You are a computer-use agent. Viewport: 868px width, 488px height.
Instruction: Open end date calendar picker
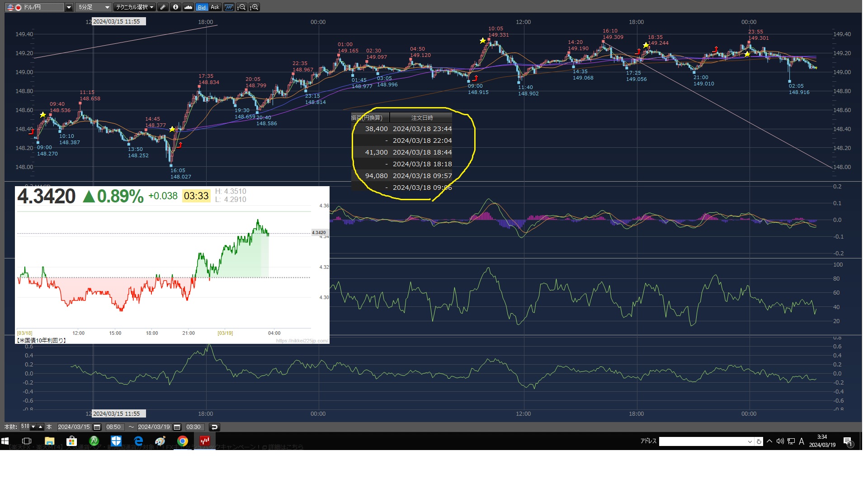pyautogui.click(x=177, y=427)
